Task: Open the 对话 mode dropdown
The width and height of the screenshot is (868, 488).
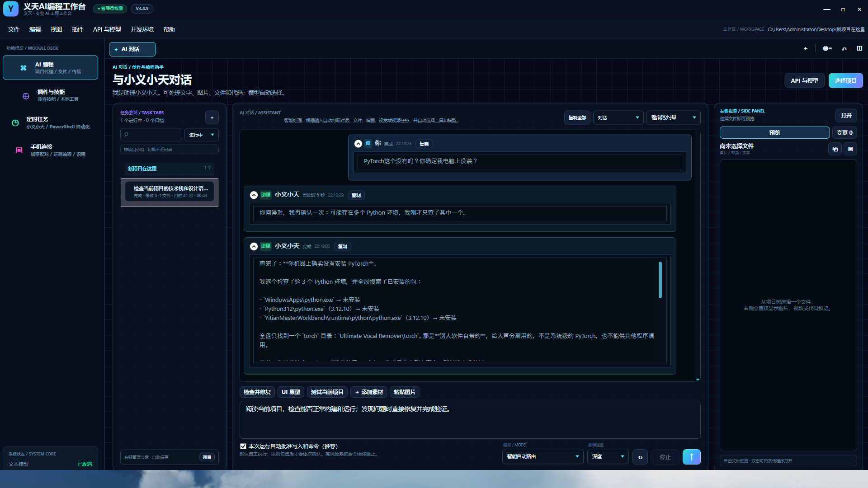Action: (x=618, y=117)
